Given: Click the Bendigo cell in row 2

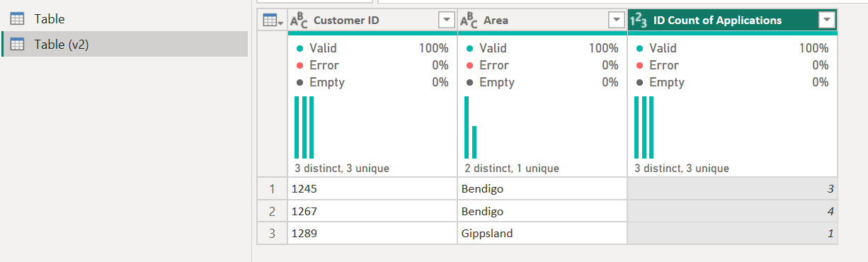Looking at the screenshot, I should point(542,212).
